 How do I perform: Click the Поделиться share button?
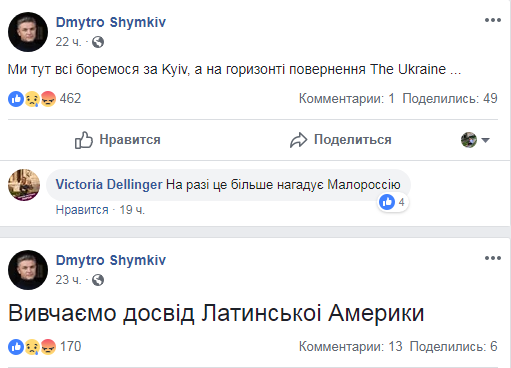click(341, 140)
